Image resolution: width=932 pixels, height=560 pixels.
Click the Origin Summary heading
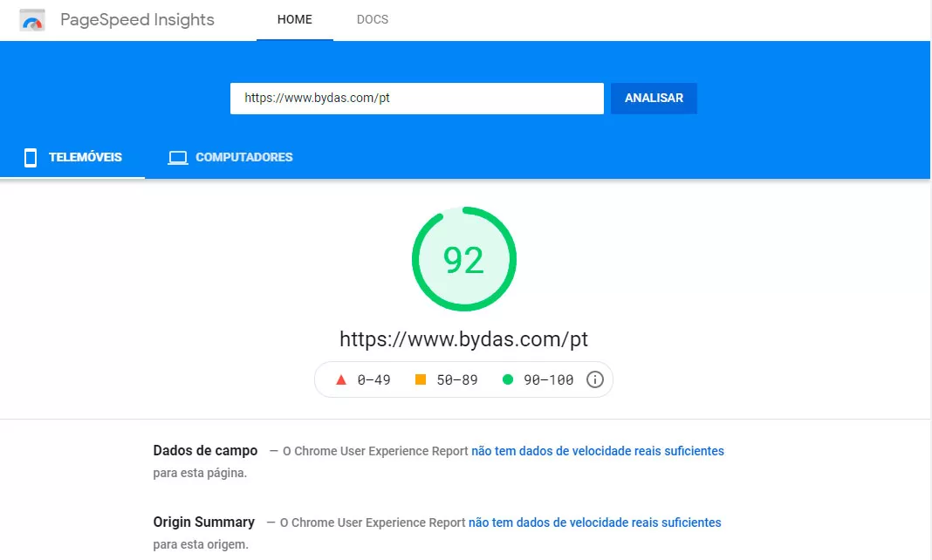[204, 522]
